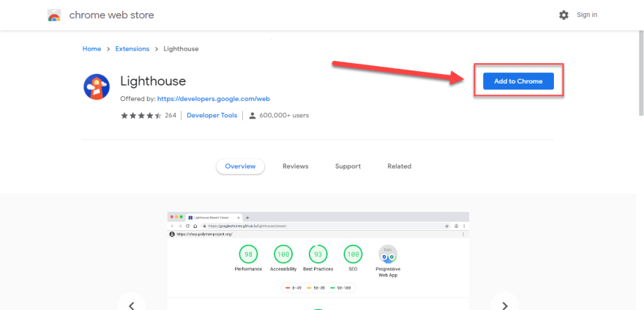This screenshot has width=644, height=310.
Task: Select the Overview tab
Action: point(240,166)
